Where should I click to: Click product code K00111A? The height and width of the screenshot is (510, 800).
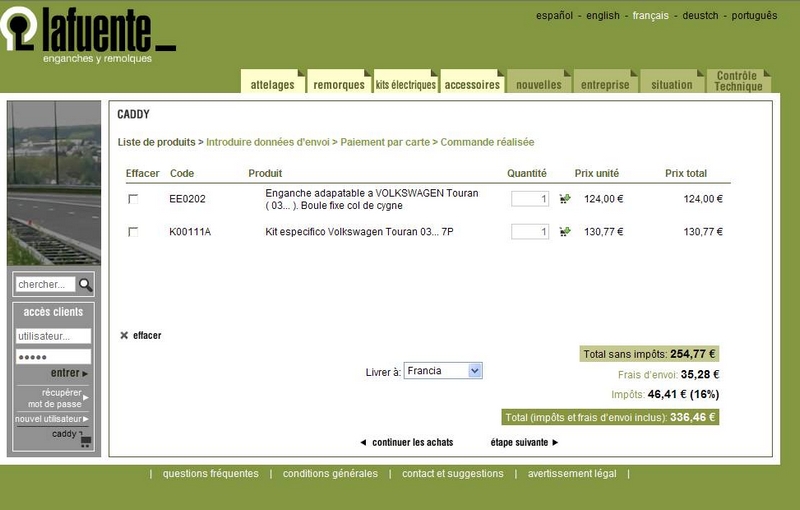coord(190,232)
